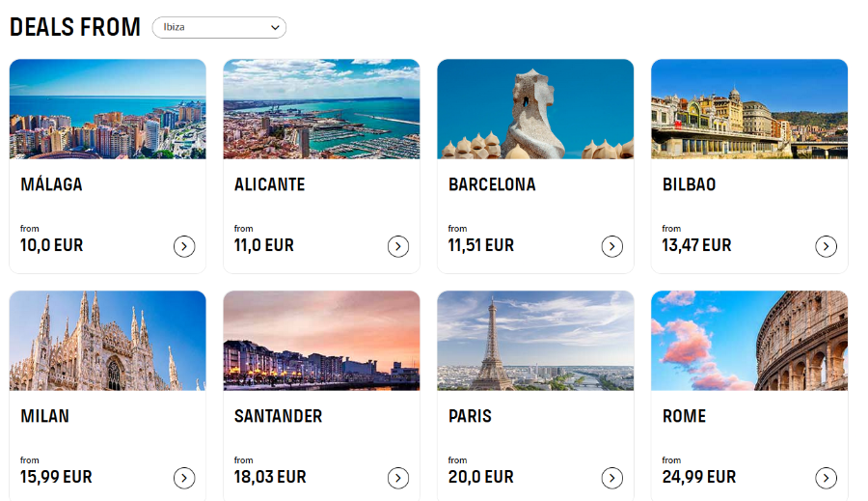Image resolution: width=868 pixels, height=501 pixels.
Task: Open the SANTANDER destination title
Action: tap(278, 416)
